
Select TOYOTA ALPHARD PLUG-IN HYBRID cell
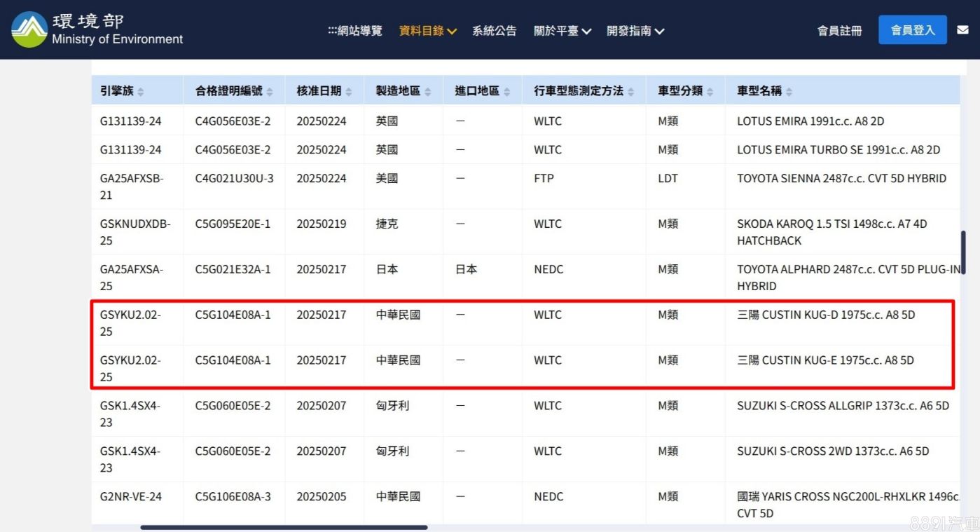tap(848, 278)
